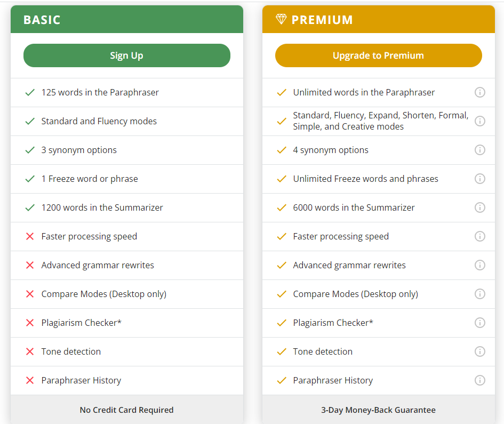Open info icon for 6000 words Summarizer
Screen dimensions: 504x424
click(479, 207)
